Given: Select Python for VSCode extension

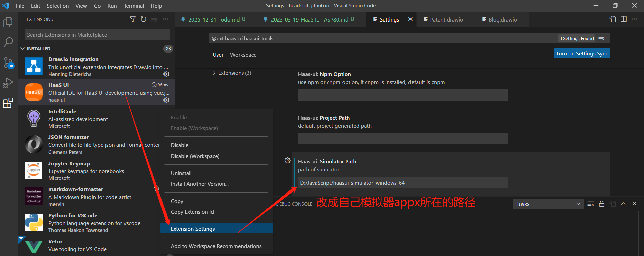Looking at the screenshot, I should (89, 222).
